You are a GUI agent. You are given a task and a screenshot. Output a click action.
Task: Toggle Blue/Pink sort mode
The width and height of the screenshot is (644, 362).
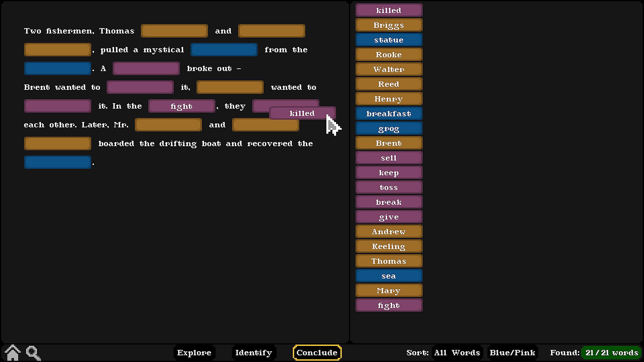pos(512,353)
